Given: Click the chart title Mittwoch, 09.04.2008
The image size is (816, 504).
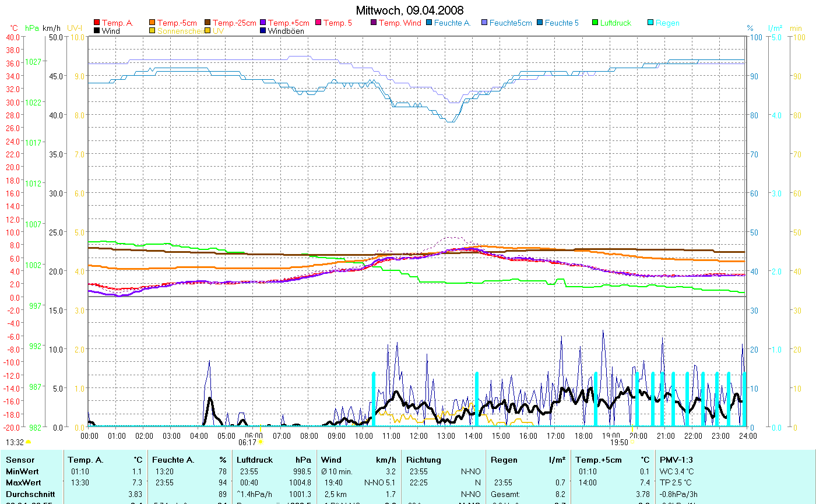Looking at the screenshot, I should pos(410,11).
